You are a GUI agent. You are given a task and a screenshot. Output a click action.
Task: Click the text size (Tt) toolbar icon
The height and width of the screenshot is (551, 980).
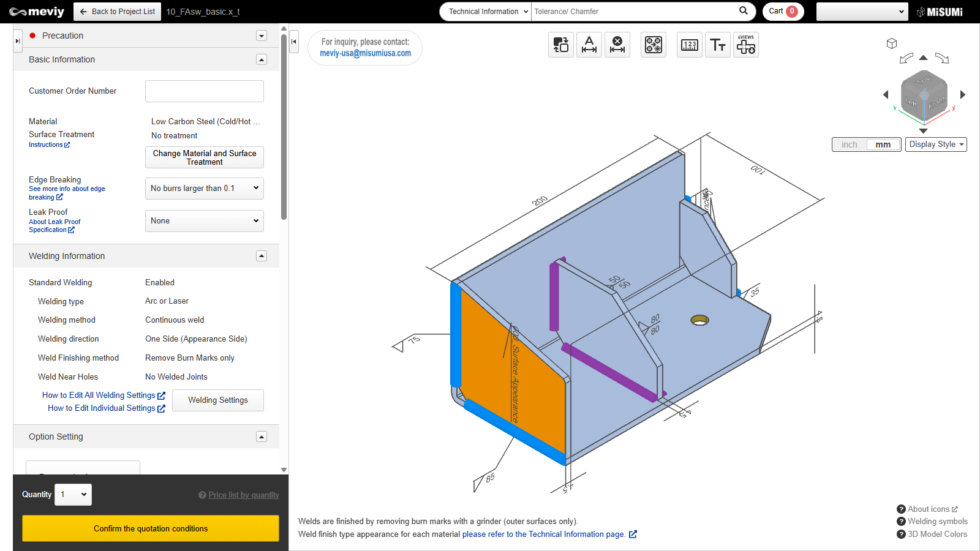point(717,45)
